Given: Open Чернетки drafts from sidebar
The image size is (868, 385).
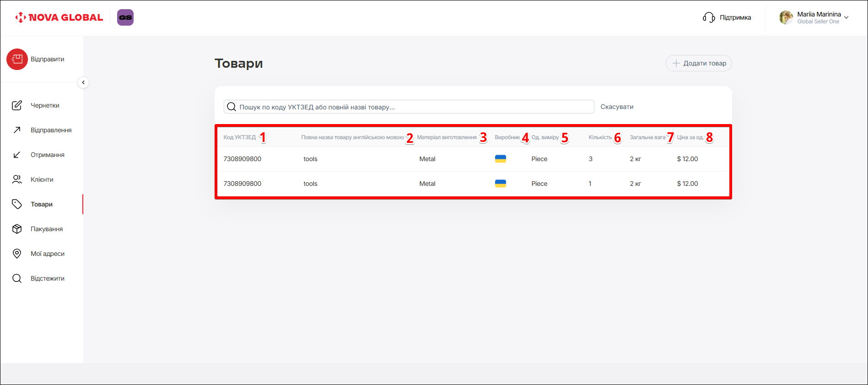Looking at the screenshot, I should (x=44, y=105).
